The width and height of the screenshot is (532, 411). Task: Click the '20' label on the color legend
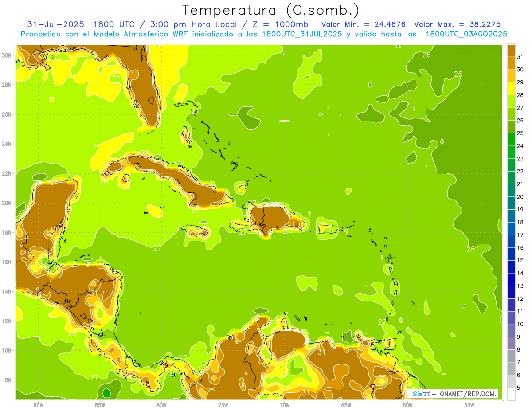[x=520, y=197]
